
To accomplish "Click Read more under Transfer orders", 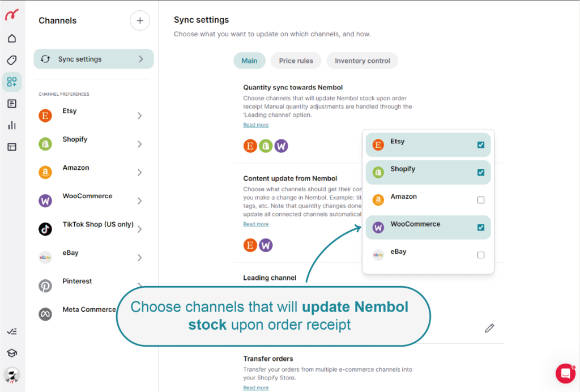I will (255, 387).
